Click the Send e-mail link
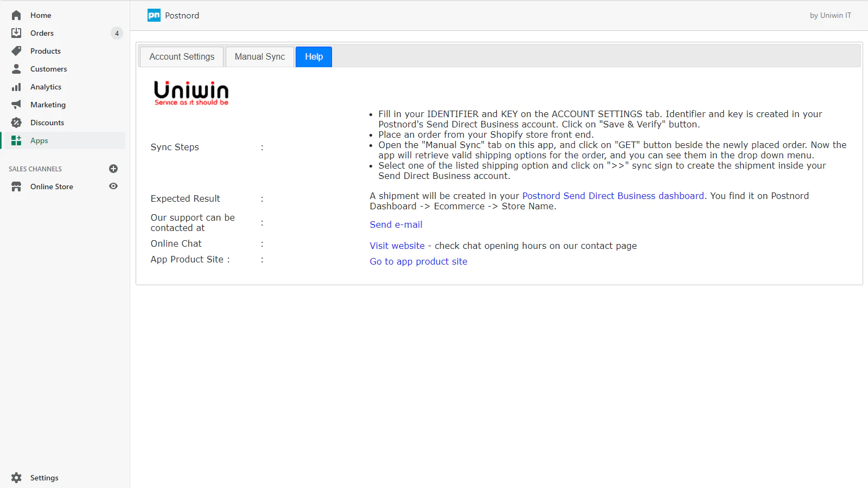Viewport: 868px width, 488px height. tap(396, 224)
